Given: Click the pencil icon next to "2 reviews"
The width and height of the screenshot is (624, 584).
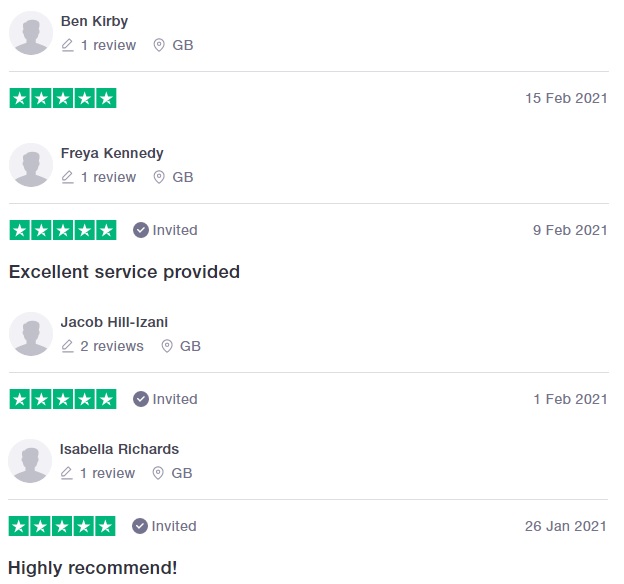Looking at the screenshot, I should [x=68, y=346].
